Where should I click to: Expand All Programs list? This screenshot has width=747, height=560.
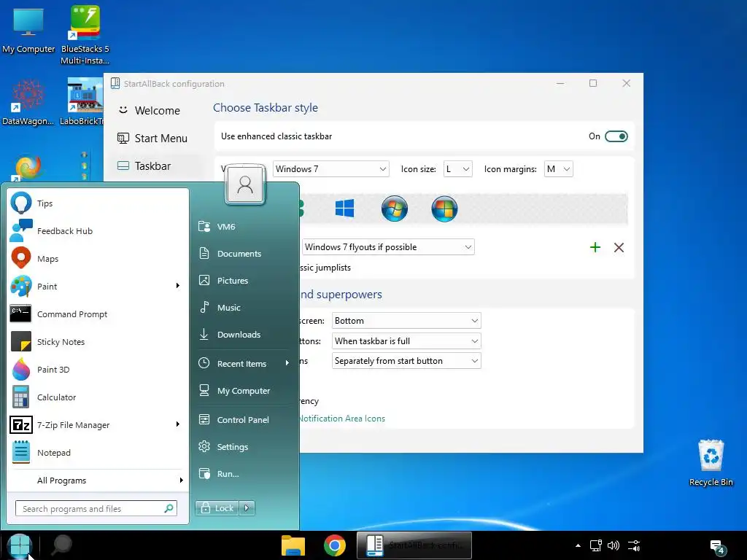(x=98, y=481)
